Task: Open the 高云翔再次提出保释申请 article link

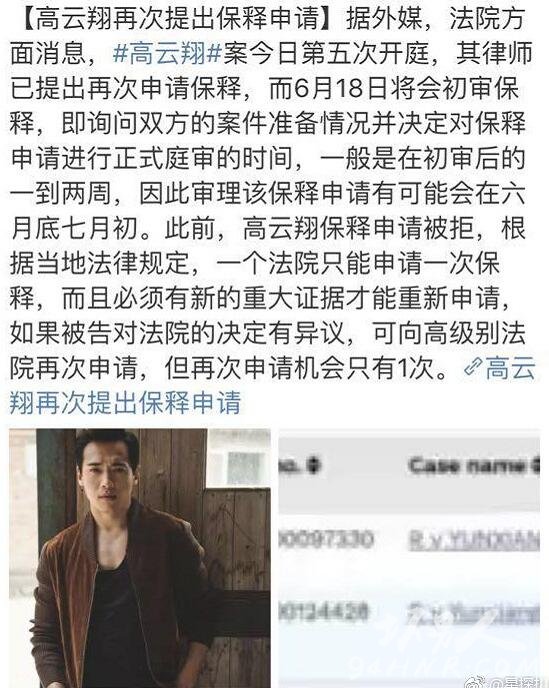Action: (272, 385)
